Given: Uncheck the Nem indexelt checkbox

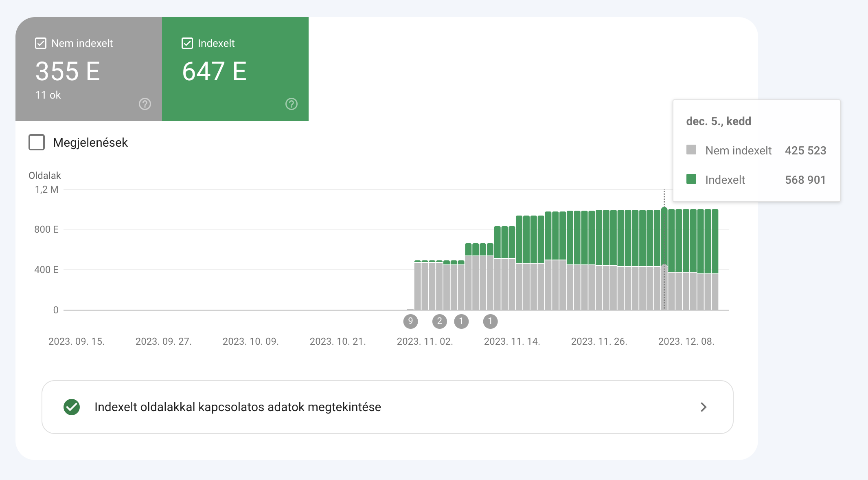Looking at the screenshot, I should coord(41,43).
